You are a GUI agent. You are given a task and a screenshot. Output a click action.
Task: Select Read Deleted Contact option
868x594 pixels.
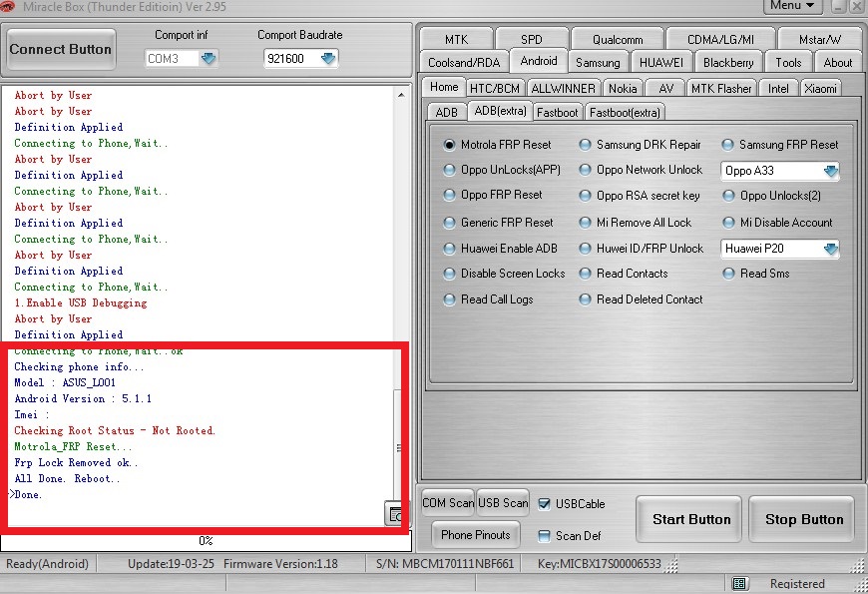point(585,299)
